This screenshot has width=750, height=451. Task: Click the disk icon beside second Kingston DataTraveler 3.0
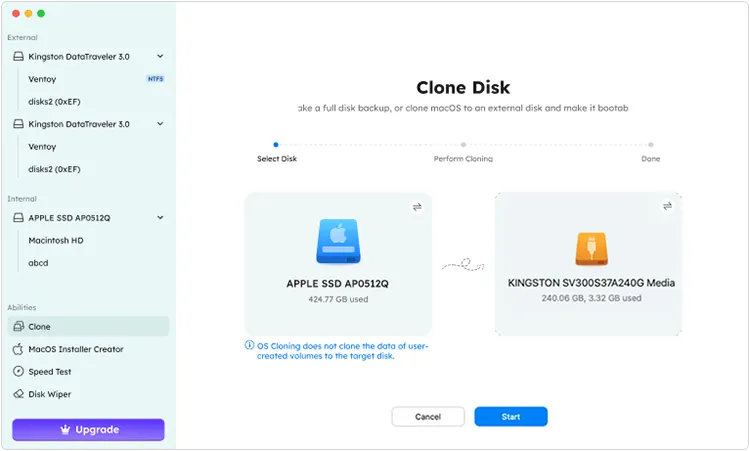click(x=18, y=124)
